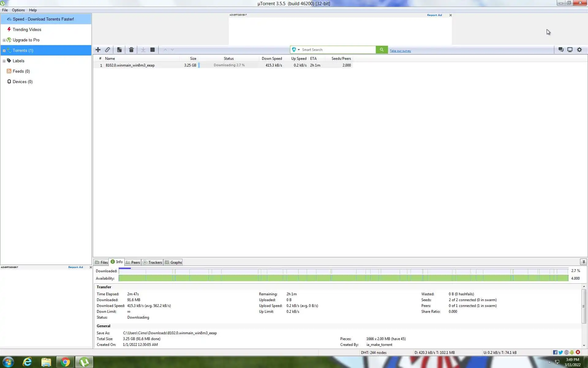Click the Downloaded pieces progress bar
The image size is (588, 368).
click(343, 271)
